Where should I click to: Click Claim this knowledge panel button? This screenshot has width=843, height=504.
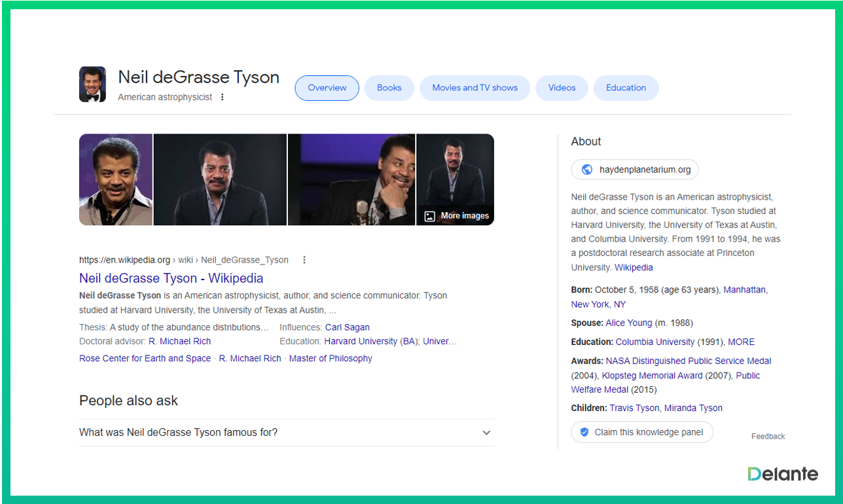[642, 432]
